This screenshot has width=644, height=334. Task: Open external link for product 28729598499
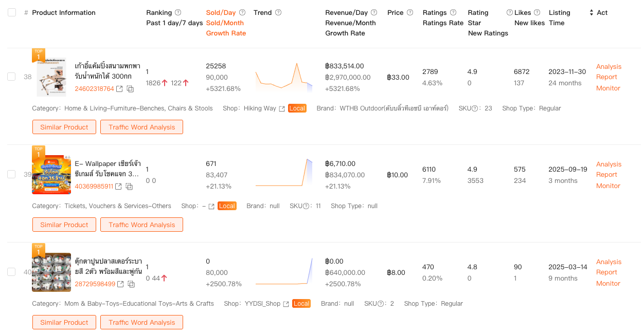click(120, 284)
